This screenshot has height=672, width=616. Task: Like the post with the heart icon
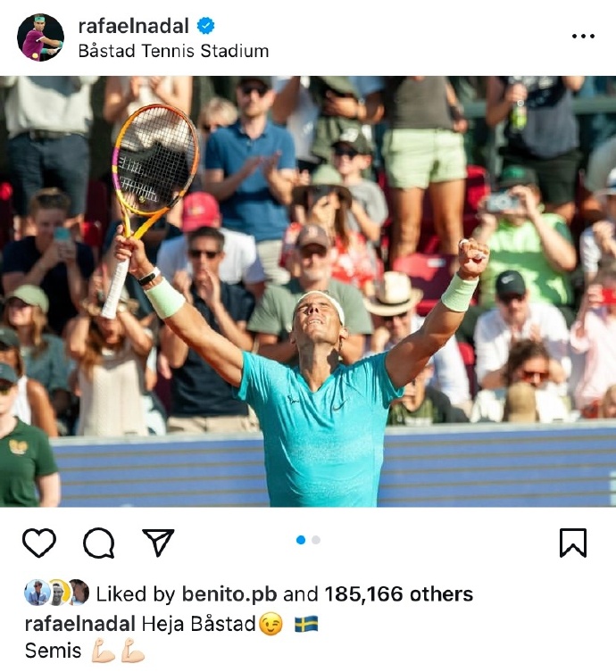click(39, 543)
